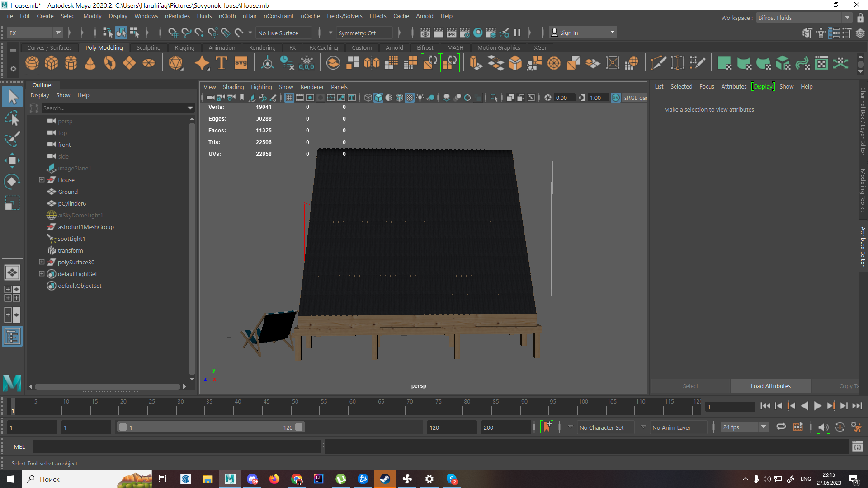The image size is (868, 488).
Task: Click the polygon sphere shelf icon
Action: [x=32, y=63]
